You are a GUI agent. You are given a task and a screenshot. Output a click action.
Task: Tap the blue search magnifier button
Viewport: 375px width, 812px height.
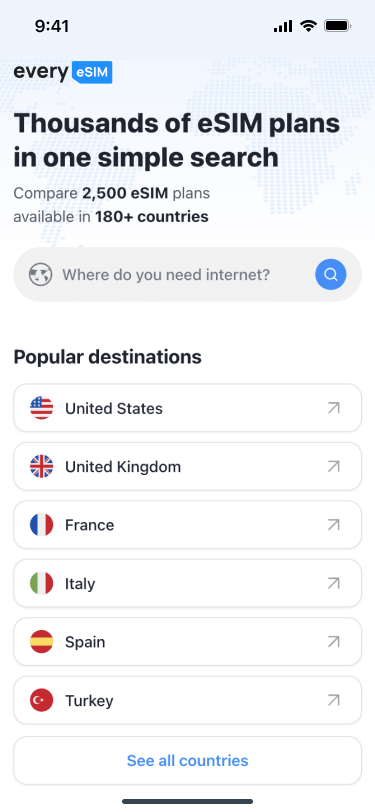(x=330, y=274)
